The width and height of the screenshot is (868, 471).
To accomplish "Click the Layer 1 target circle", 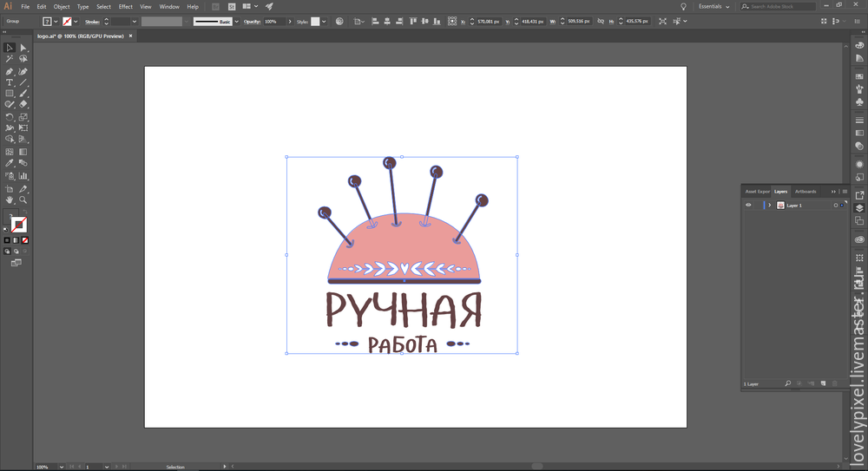I will (x=835, y=206).
